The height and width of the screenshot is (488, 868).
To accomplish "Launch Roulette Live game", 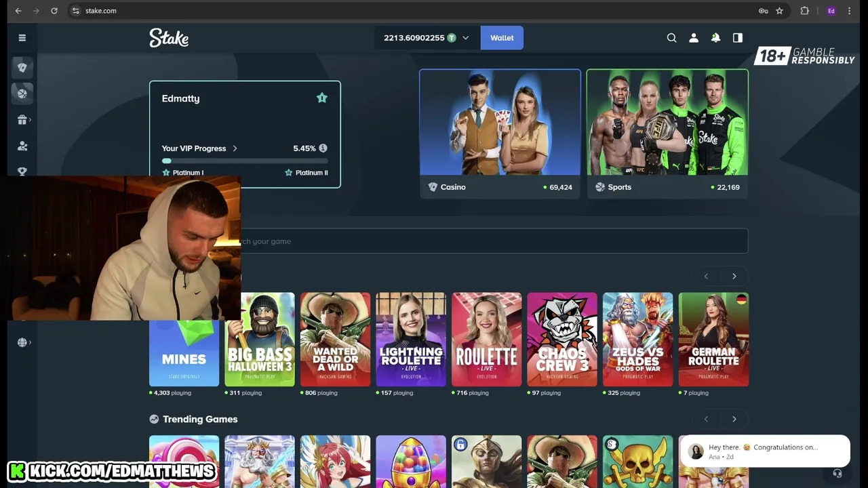I will coord(487,340).
